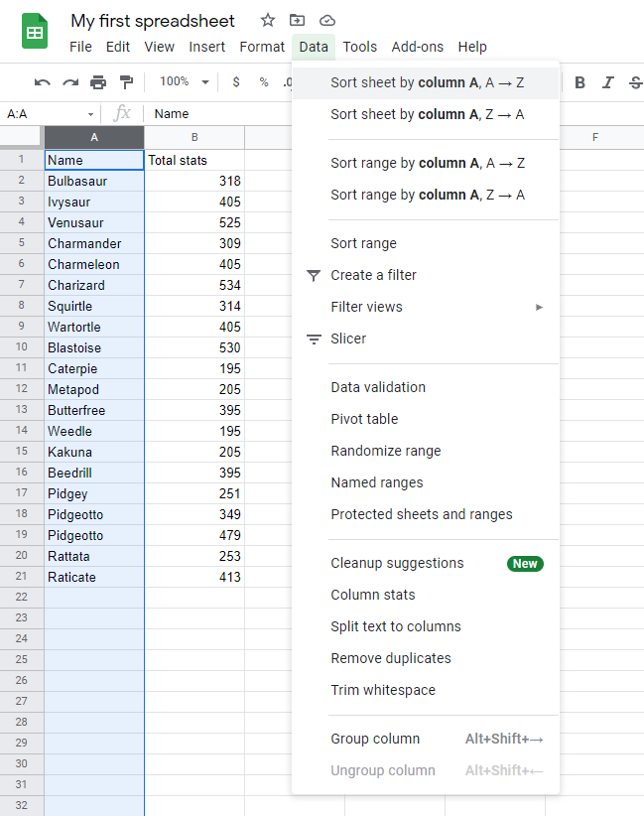Expand the Filter views submenu

pyautogui.click(x=539, y=307)
